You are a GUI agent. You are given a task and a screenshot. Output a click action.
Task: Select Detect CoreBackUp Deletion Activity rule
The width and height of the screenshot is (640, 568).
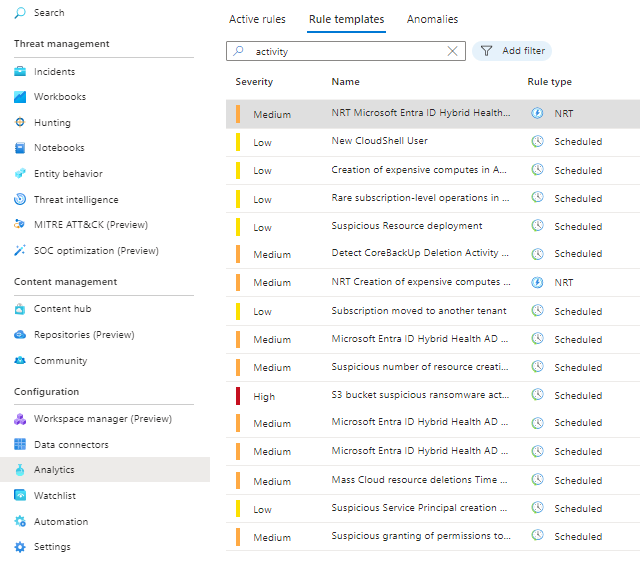[x=420, y=253]
